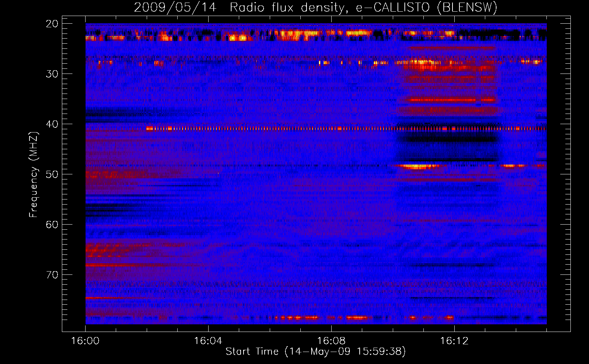Click the plot title '2009/05/14 Radio flux density'

(315, 7)
